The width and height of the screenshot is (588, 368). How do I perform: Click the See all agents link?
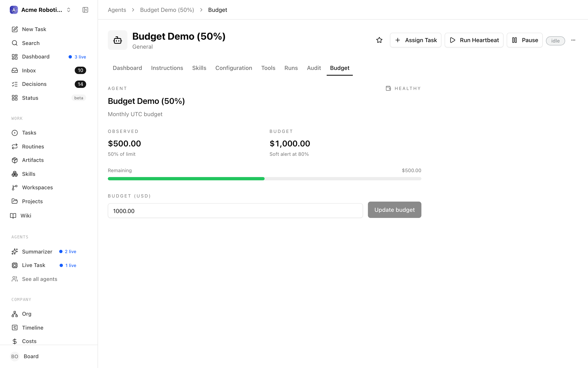pos(40,279)
